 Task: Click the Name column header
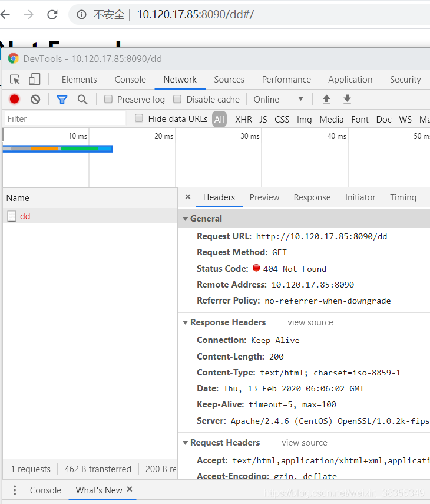click(x=90, y=197)
